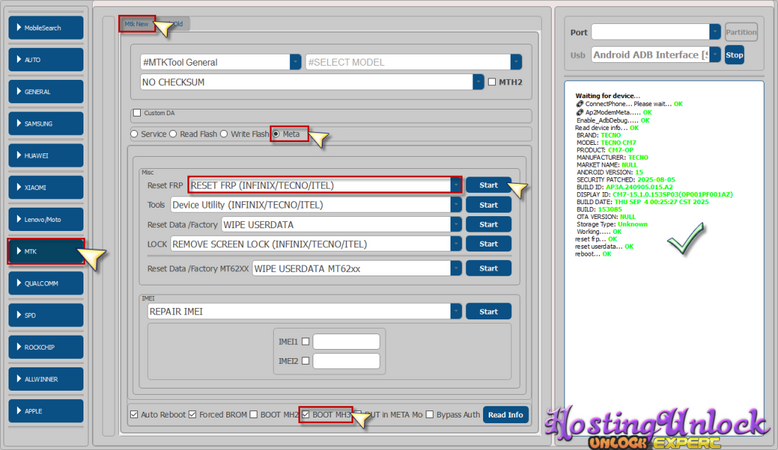778x450 pixels.
Task: Tick the Bypass Auth checkbox
Action: [431, 415]
